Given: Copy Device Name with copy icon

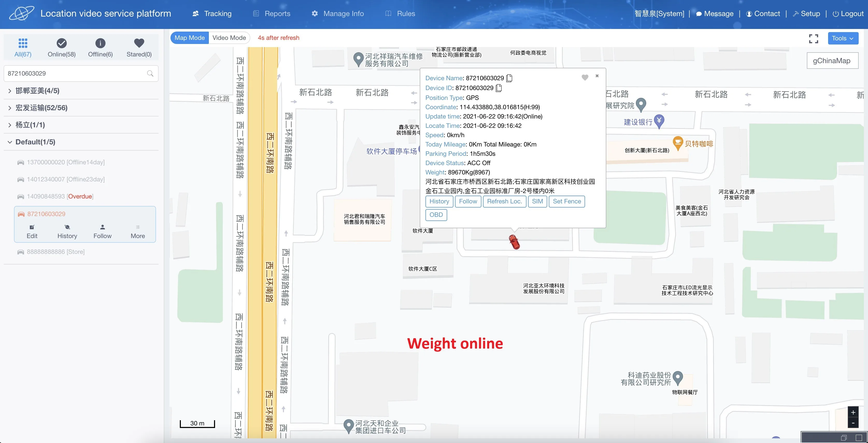Looking at the screenshot, I should [x=509, y=78].
